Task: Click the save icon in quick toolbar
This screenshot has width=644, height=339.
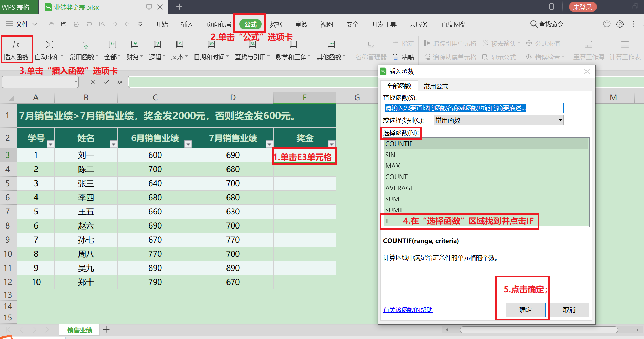Action: click(64, 24)
